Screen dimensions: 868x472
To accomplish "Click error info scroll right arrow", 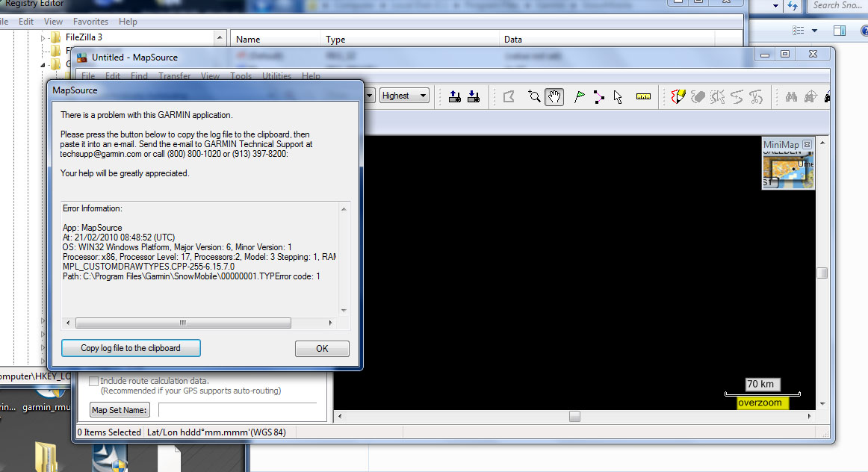I will (330, 323).
